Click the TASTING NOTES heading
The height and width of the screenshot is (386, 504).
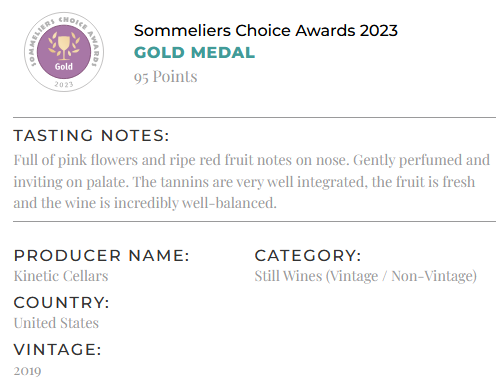pos(91,136)
